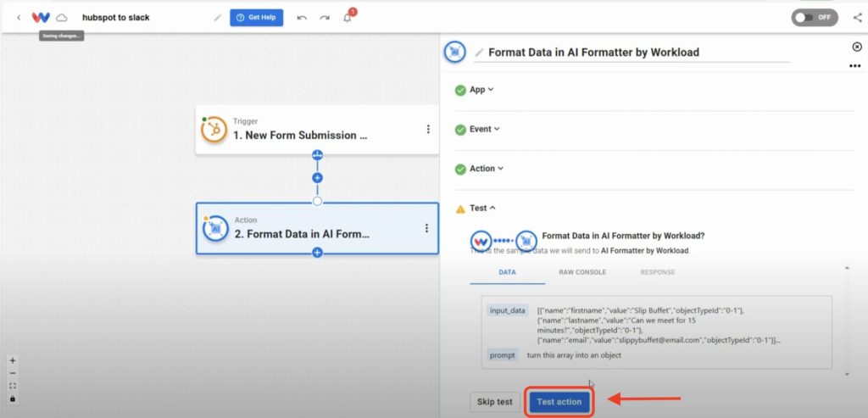Click the Workload W logo

41,18
